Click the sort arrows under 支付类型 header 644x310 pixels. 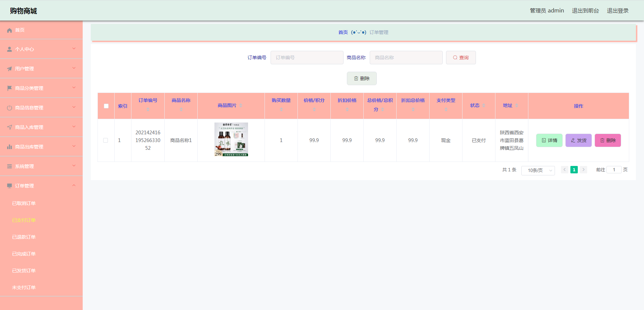446,109
